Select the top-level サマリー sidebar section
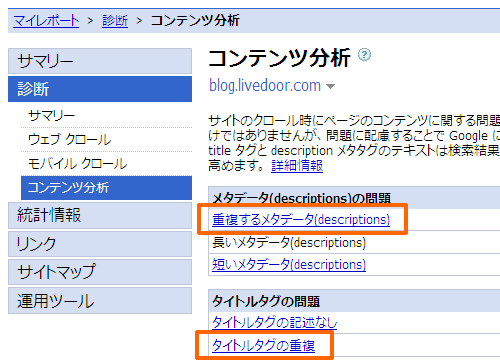The width and height of the screenshot is (500, 360). pos(100,61)
